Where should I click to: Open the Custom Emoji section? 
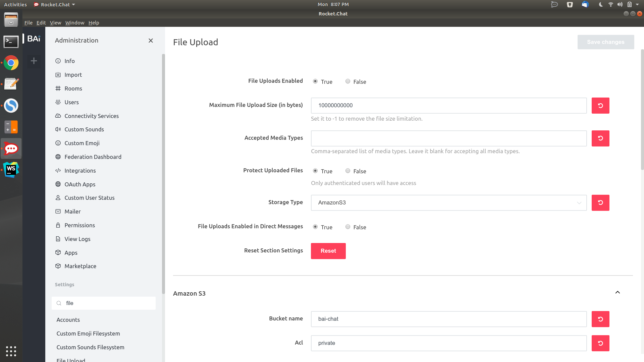[x=82, y=143]
